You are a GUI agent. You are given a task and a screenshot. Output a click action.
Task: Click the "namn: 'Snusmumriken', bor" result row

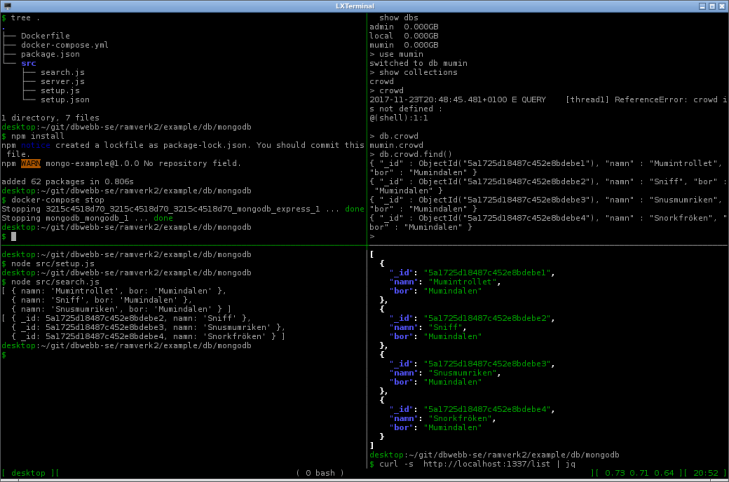tap(121, 309)
